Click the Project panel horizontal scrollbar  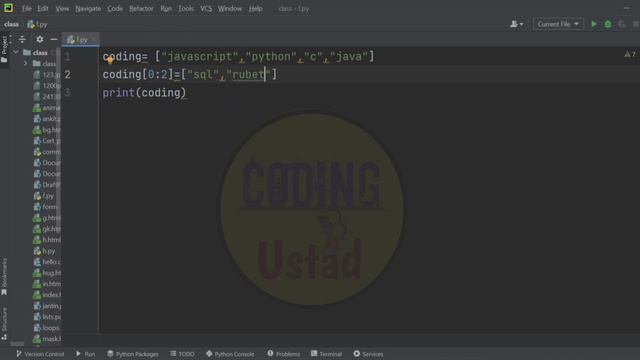pyautogui.click(x=17, y=344)
